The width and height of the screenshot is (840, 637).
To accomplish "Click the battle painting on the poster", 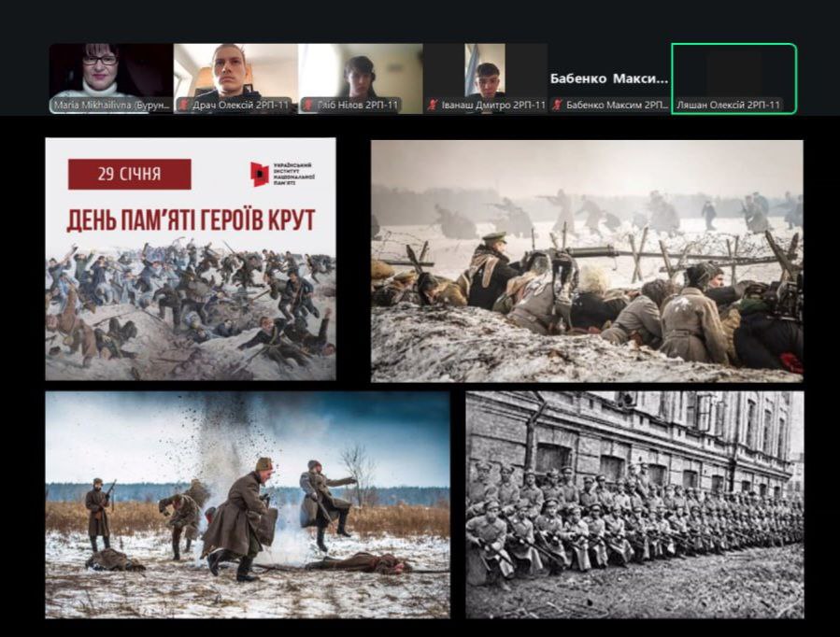I will point(191,308).
